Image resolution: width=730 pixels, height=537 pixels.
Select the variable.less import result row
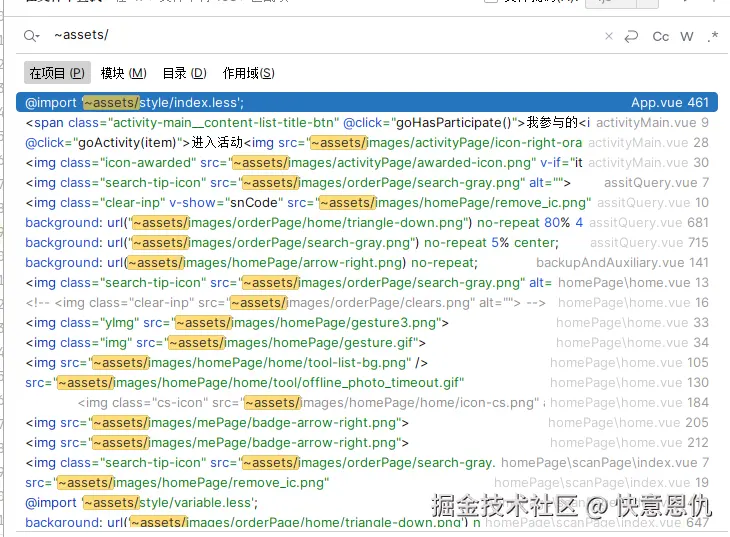point(367,503)
